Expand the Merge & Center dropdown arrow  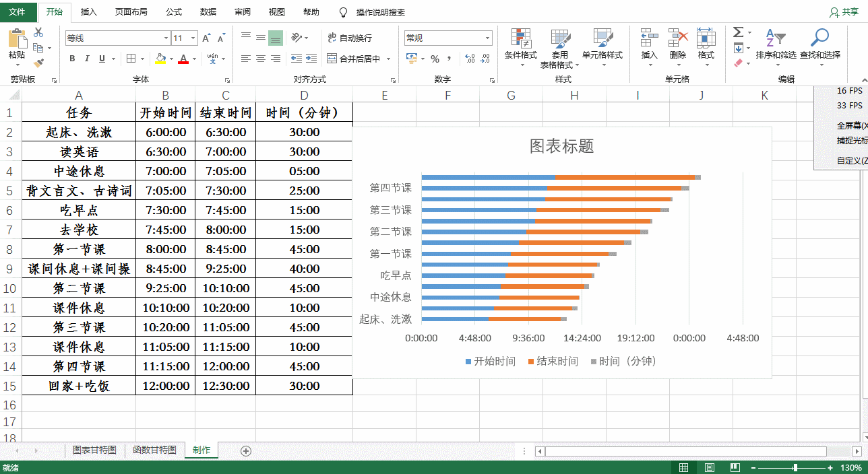pyautogui.click(x=389, y=59)
